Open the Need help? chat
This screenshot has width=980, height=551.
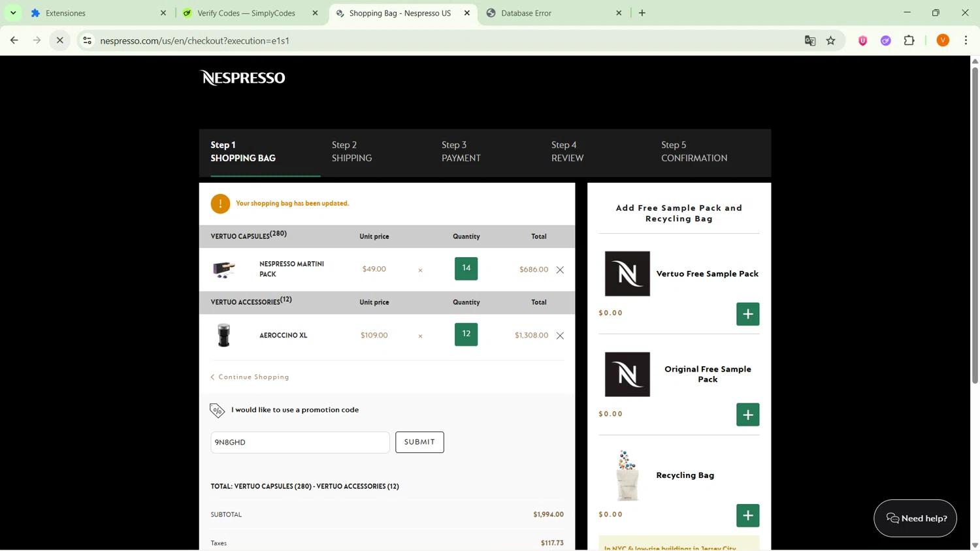click(x=915, y=518)
